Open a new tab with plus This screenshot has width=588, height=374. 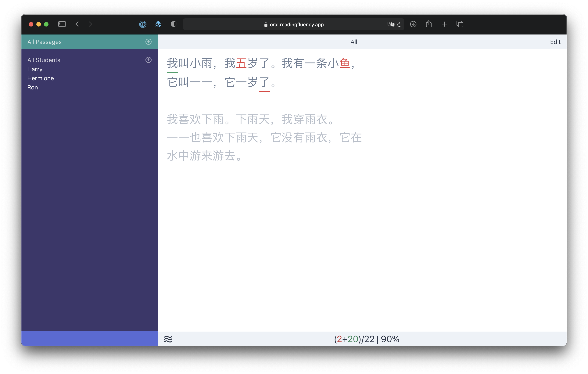pyautogui.click(x=444, y=24)
